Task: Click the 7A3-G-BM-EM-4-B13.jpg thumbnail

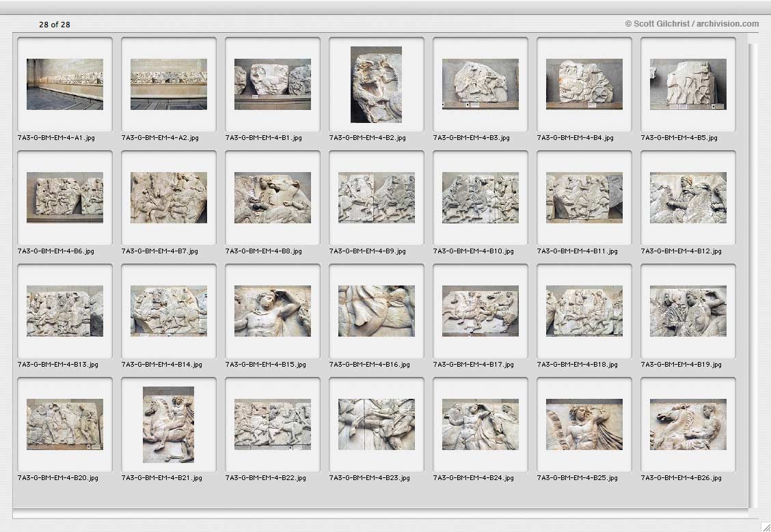Action: (65, 311)
